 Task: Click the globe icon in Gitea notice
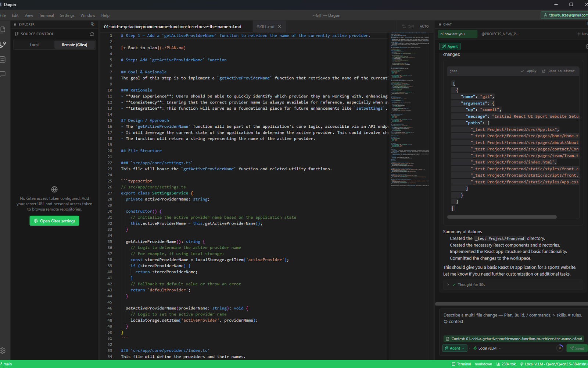click(54, 190)
